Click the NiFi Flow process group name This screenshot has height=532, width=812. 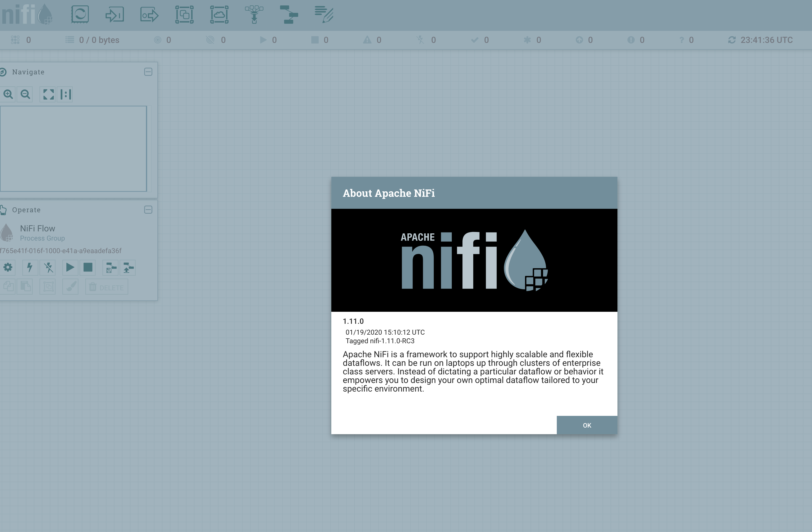click(37, 228)
